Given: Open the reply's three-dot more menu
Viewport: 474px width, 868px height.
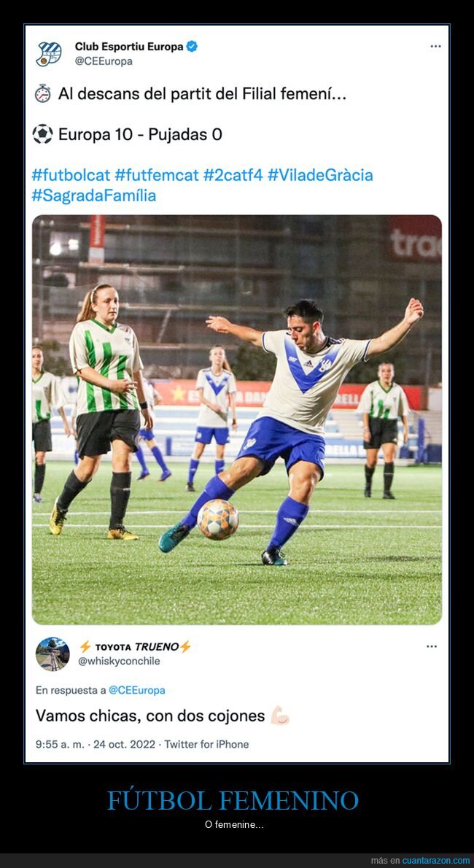Looking at the screenshot, I should click(x=432, y=646).
